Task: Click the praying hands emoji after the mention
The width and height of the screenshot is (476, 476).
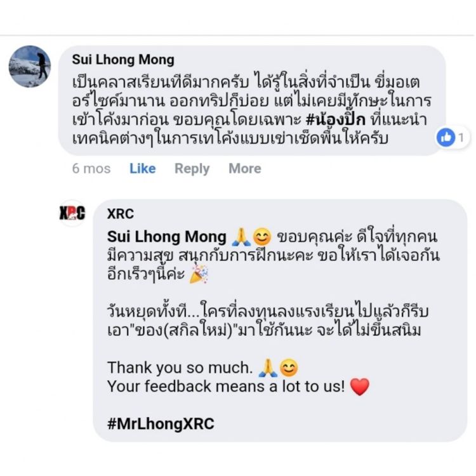Action: pyautogui.click(x=242, y=237)
